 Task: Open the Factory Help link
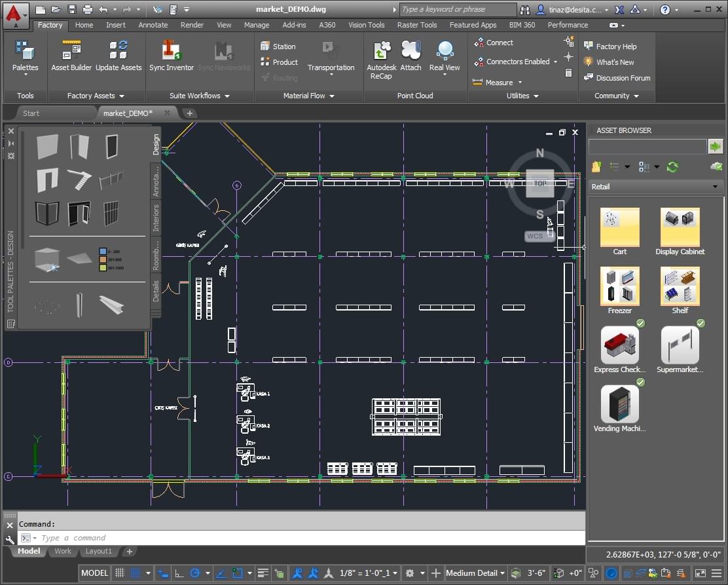coord(615,47)
